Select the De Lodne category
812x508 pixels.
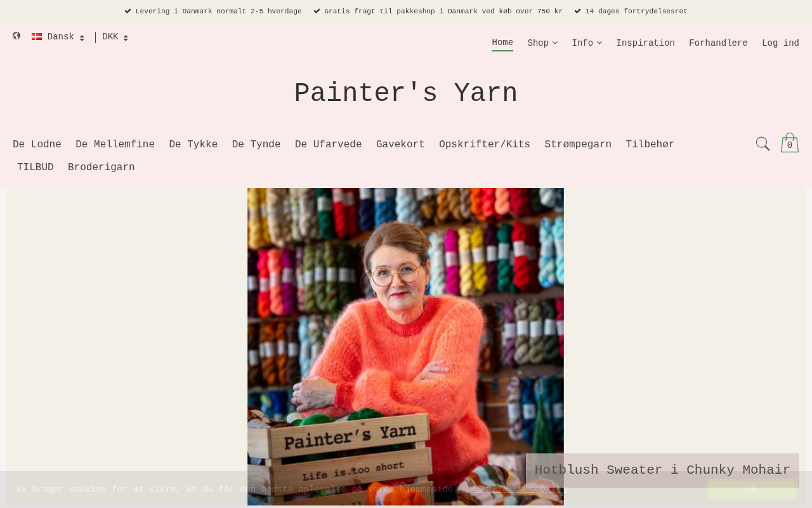[37, 144]
